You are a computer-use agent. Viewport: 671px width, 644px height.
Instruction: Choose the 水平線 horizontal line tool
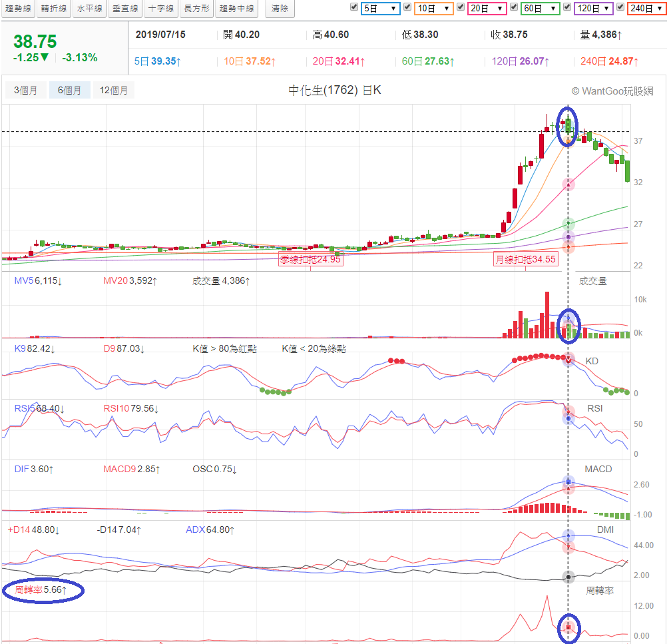point(89,9)
